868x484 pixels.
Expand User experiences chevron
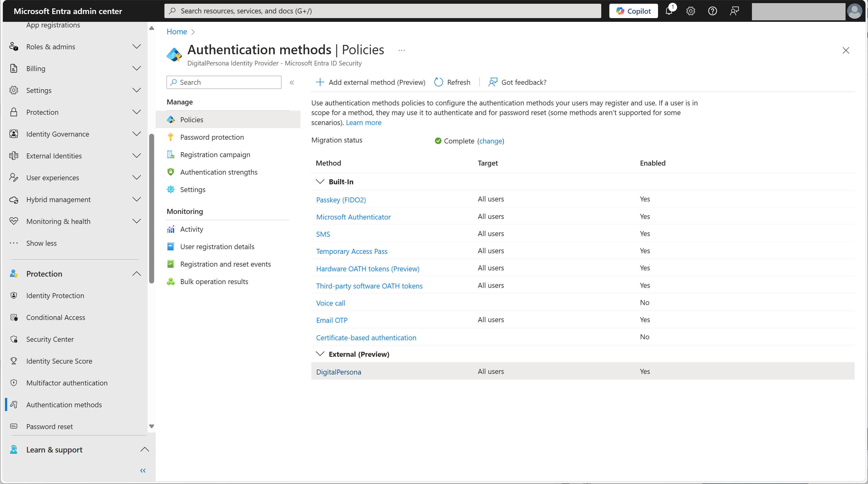point(136,177)
